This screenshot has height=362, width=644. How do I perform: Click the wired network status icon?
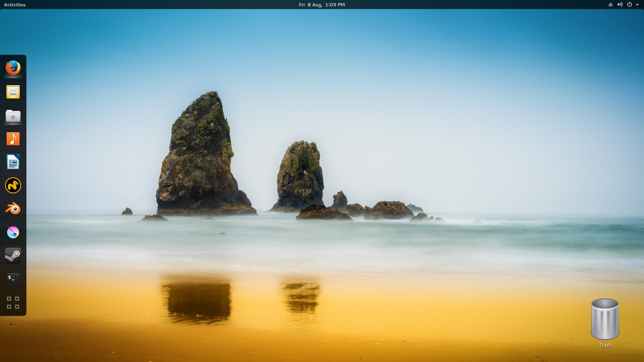[x=610, y=5]
